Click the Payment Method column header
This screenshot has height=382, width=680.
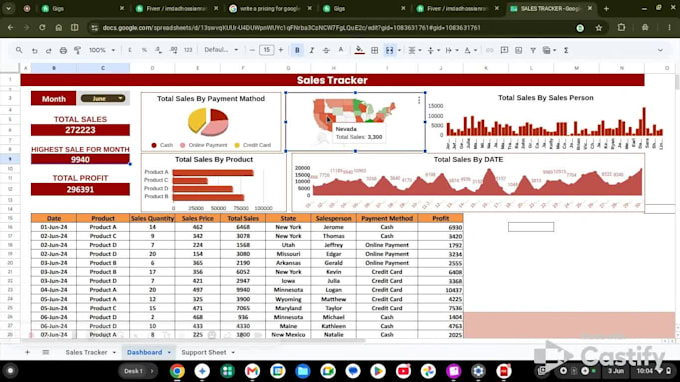click(387, 218)
